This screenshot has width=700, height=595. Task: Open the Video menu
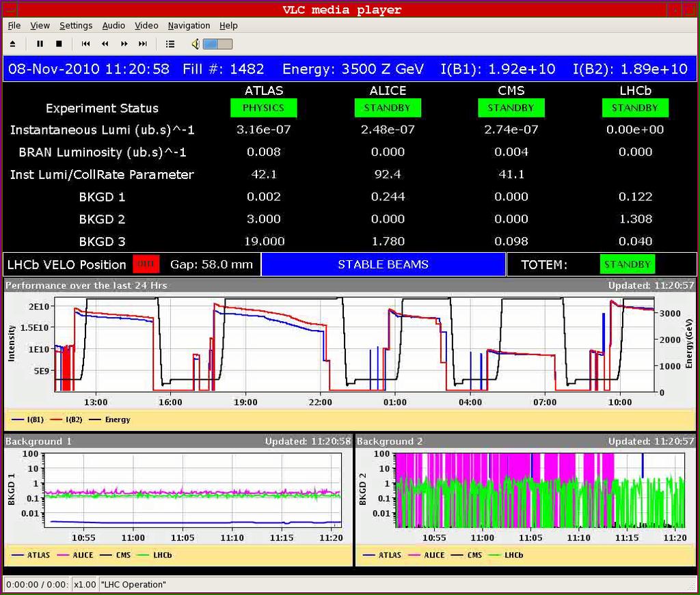click(x=146, y=25)
